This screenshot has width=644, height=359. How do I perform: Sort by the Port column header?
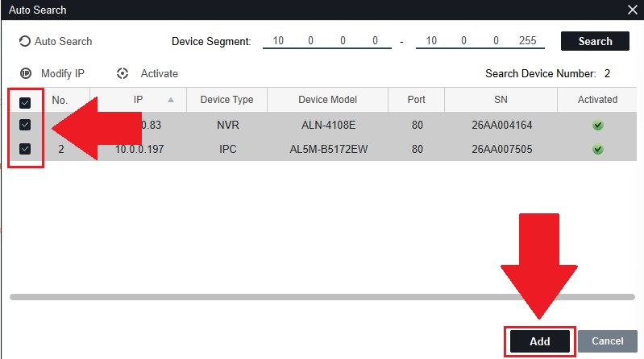click(416, 100)
